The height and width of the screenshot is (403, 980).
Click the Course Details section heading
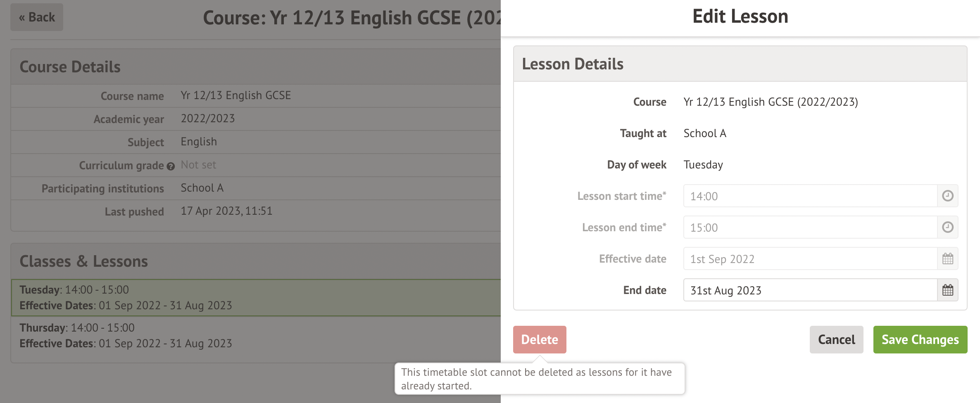[70, 67]
